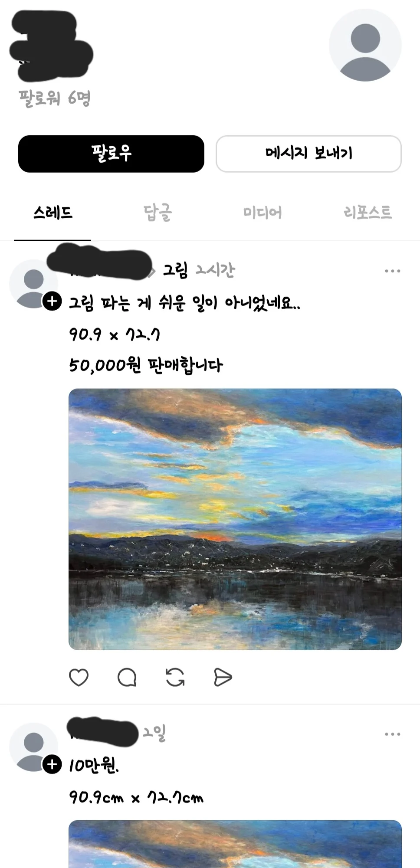Tap plus badge on second post avatar
This screenshot has width=420, height=868.
tap(52, 764)
